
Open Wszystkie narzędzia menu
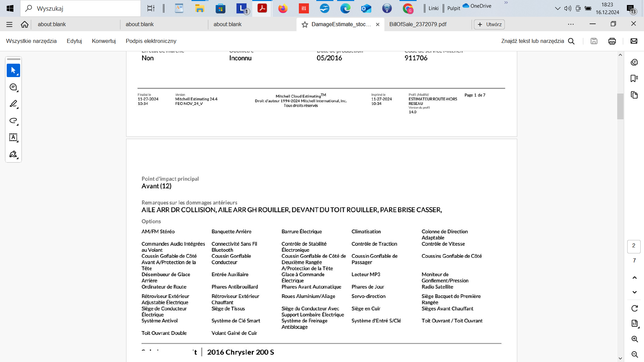pyautogui.click(x=31, y=41)
